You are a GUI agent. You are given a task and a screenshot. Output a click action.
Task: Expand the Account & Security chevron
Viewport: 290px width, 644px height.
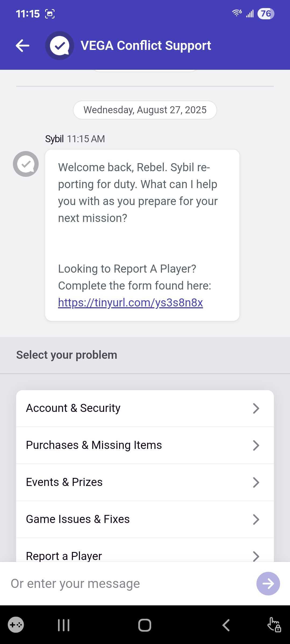click(x=256, y=408)
